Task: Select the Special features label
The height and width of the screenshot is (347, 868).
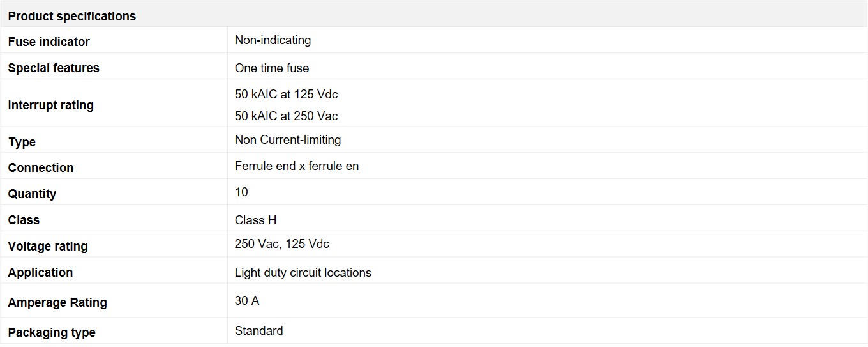Action: tap(54, 68)
